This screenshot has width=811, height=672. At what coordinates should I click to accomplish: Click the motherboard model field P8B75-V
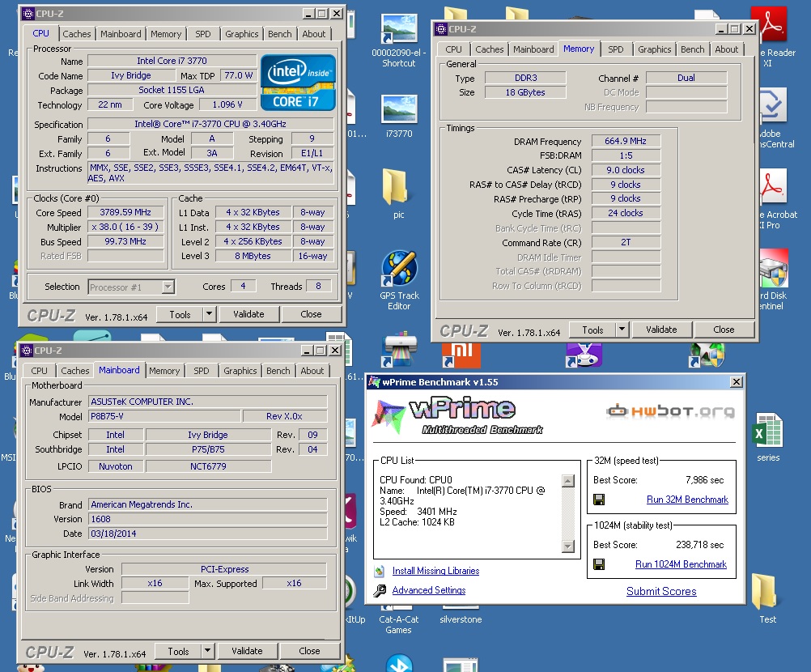[x=164, y=416]
